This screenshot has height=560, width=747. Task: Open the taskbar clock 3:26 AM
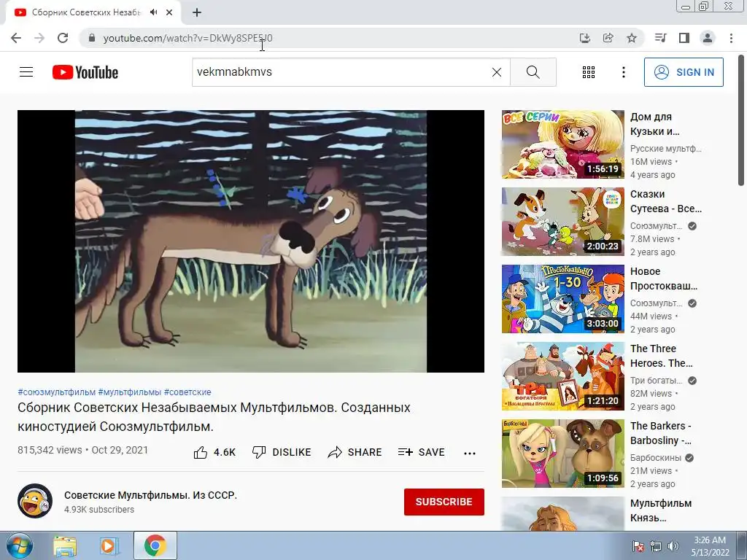click(710, 546)
